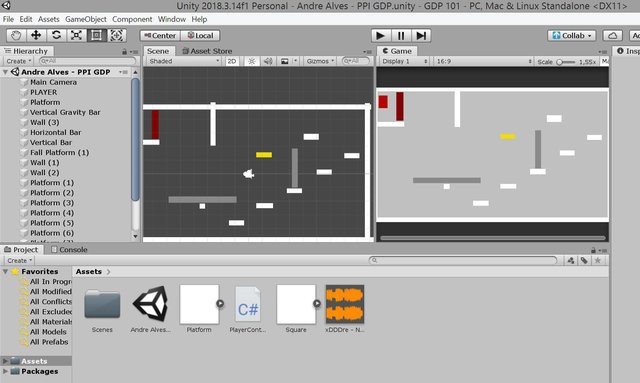Open the scene effects dropdown arrow
Viewport: 640px width, 383px height.
pyautogui.click(x=295, y=61)
